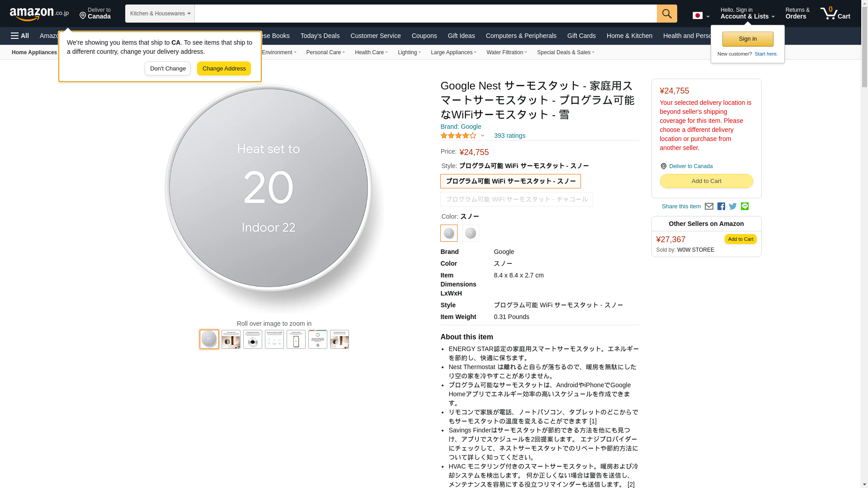Image resolution: width=868 pixels, height=488 pixels.
Task: Click the search magnifier button
Action: pyautogui.click(x=667, y=14)
